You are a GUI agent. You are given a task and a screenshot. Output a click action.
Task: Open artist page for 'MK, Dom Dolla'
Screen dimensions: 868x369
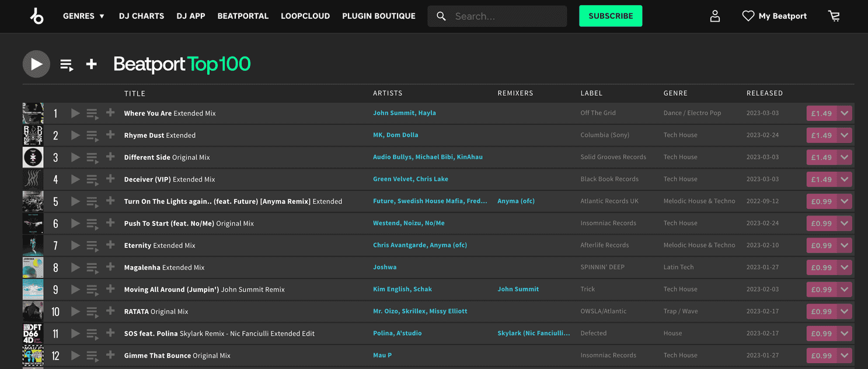tap(395, 135)
